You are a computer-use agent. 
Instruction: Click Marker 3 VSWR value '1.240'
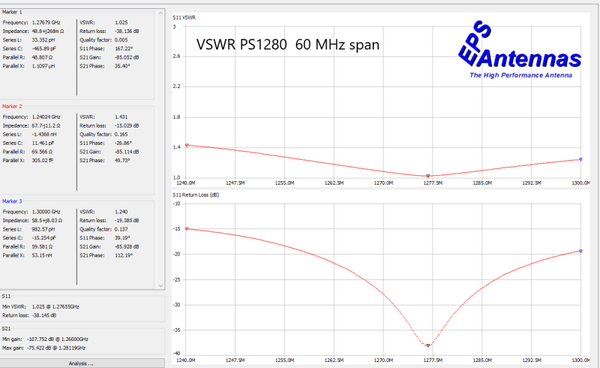point(121,212)
